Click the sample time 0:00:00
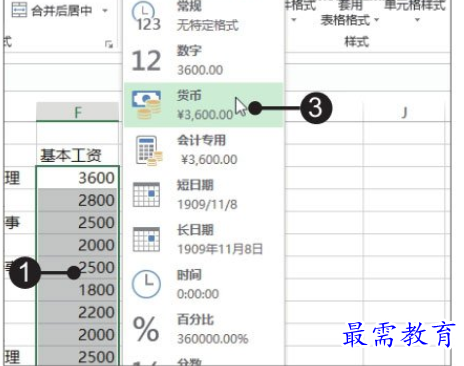This screenshot has height=366, width=464. [198, 294]
